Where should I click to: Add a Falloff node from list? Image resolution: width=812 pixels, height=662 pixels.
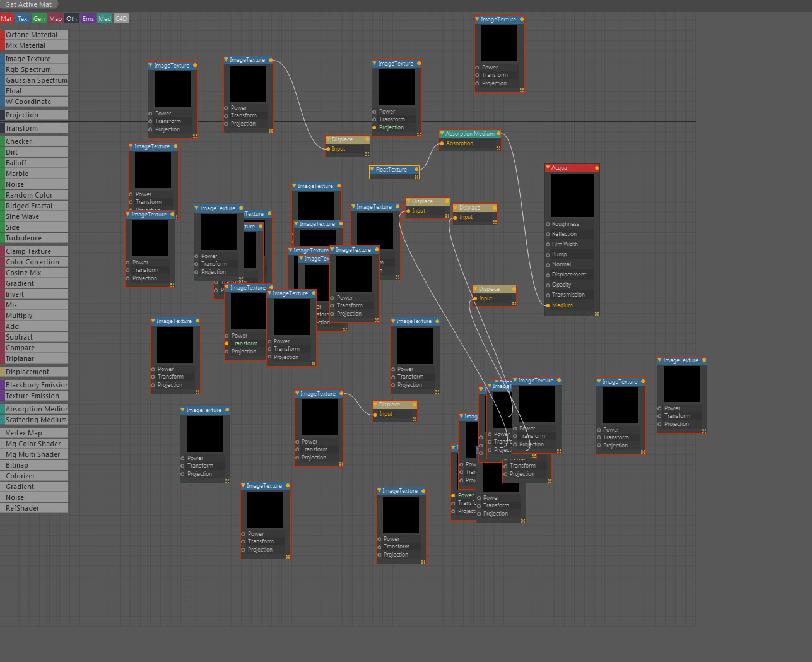click(x=34, y=163)
